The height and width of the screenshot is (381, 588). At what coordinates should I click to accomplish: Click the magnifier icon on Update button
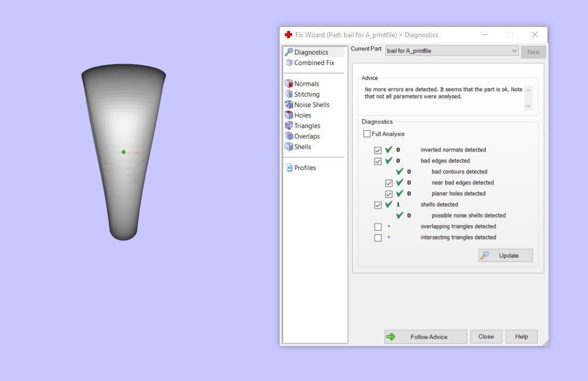tap(485, 255)
